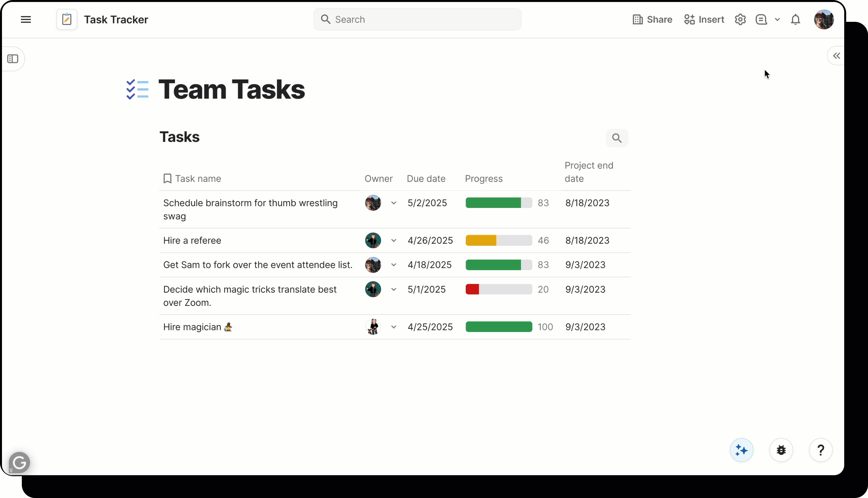Launch the AI sparkles assistant button
Viewport: 868px width, 498px height.
(741, 450)
